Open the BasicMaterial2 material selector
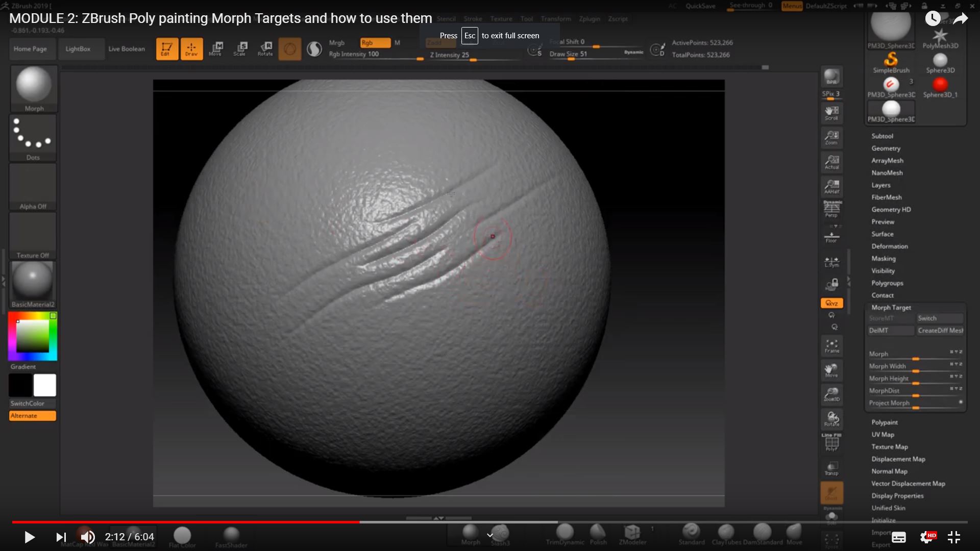Image resolution: width=980 pixels, height=551 pixels. [33, 285]
